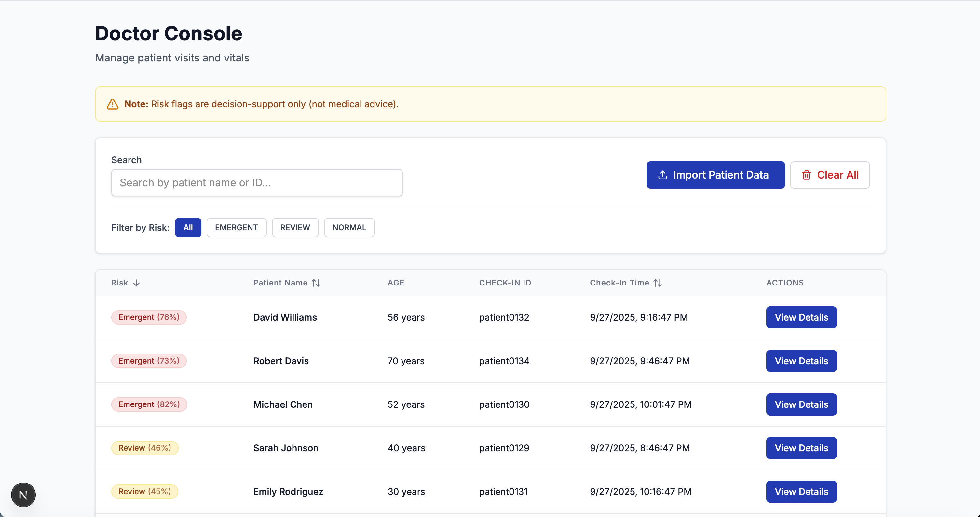
Task: View Details for Sarah Johnson
Action: (x=801, y=448)
